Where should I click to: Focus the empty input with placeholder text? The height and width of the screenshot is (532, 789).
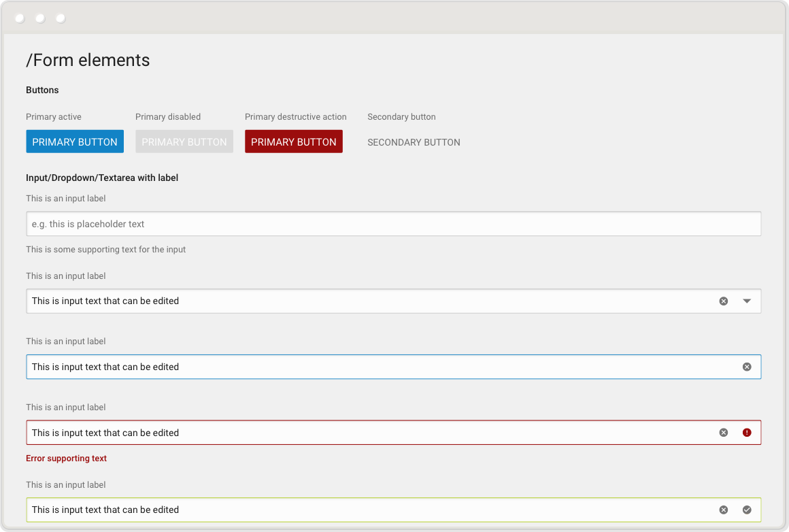(393, 224)
